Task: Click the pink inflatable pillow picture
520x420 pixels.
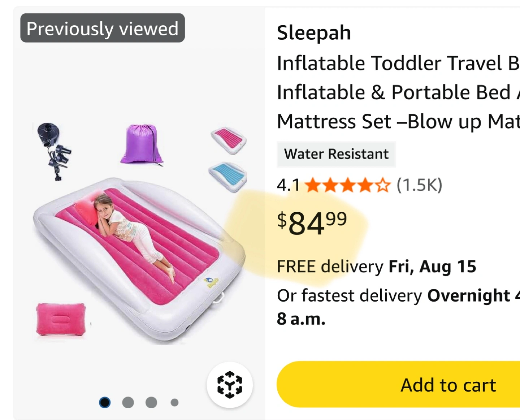Action: coord(61,319)
